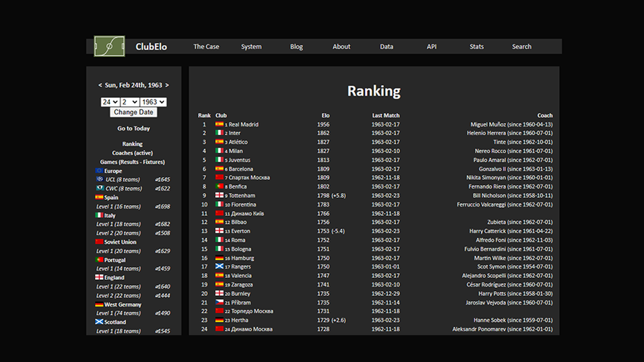The height and width of the screenshot is (362, 644).
Task: Click the flag beside Динамо Київ
Action: [x=219, y=213]
